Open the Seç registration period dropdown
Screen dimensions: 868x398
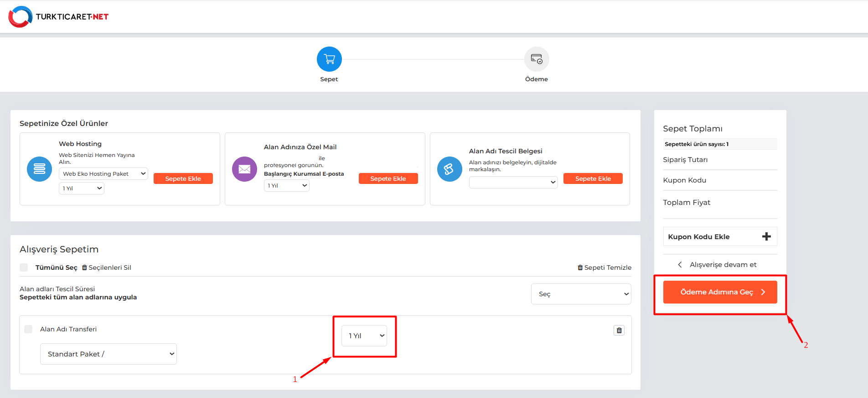581,294
